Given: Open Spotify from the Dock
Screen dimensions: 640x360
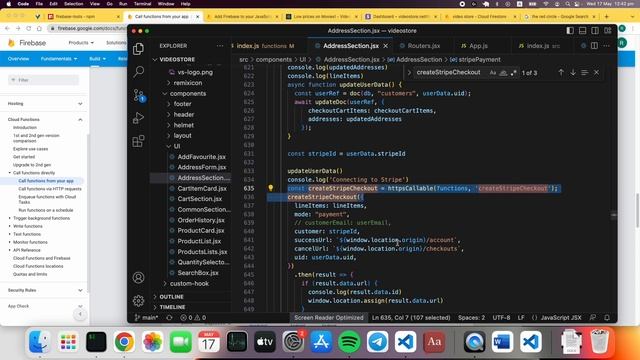Looking at the screenshot, I should tap(349, 342).
